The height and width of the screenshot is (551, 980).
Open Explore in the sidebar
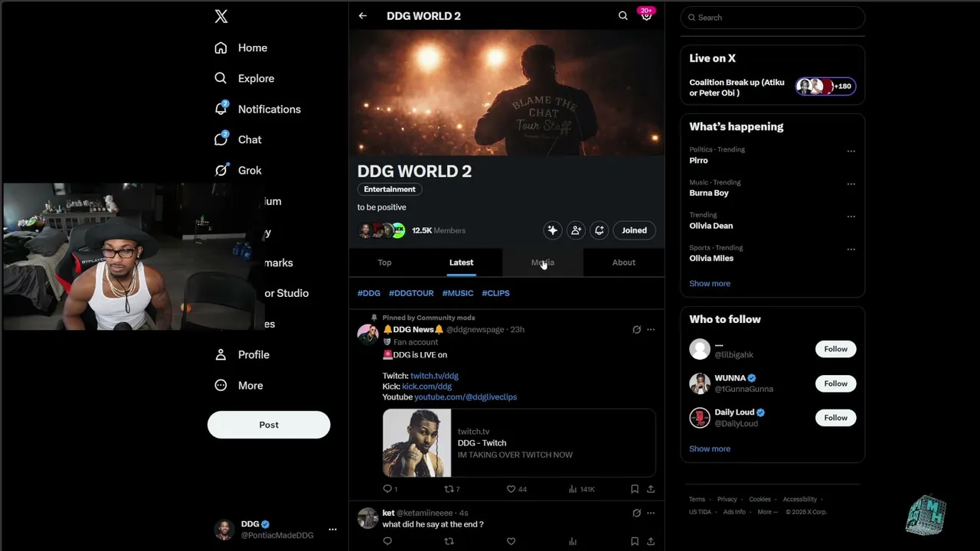[x=244, y=79]
